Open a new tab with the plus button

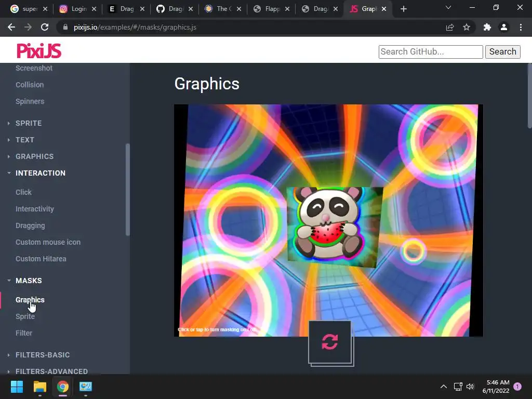pos(403,9)
